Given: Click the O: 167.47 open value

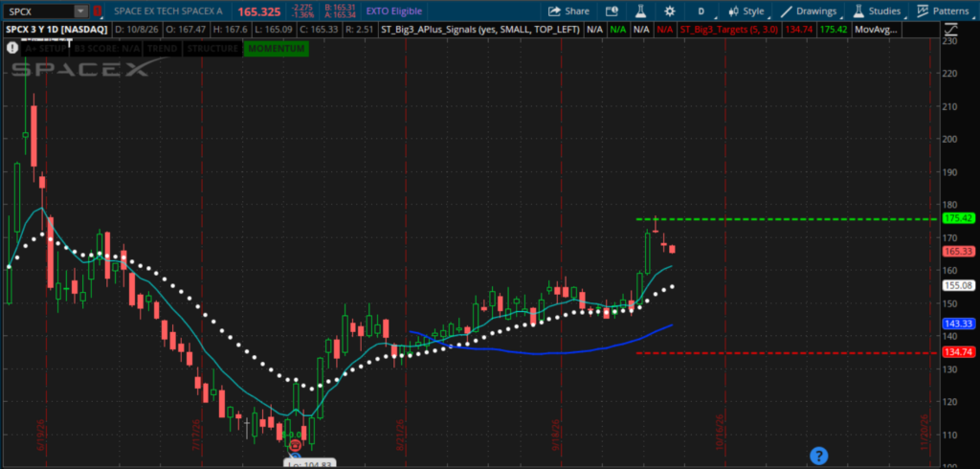Looking at the screenshot, I should click(x=187, y=30).
